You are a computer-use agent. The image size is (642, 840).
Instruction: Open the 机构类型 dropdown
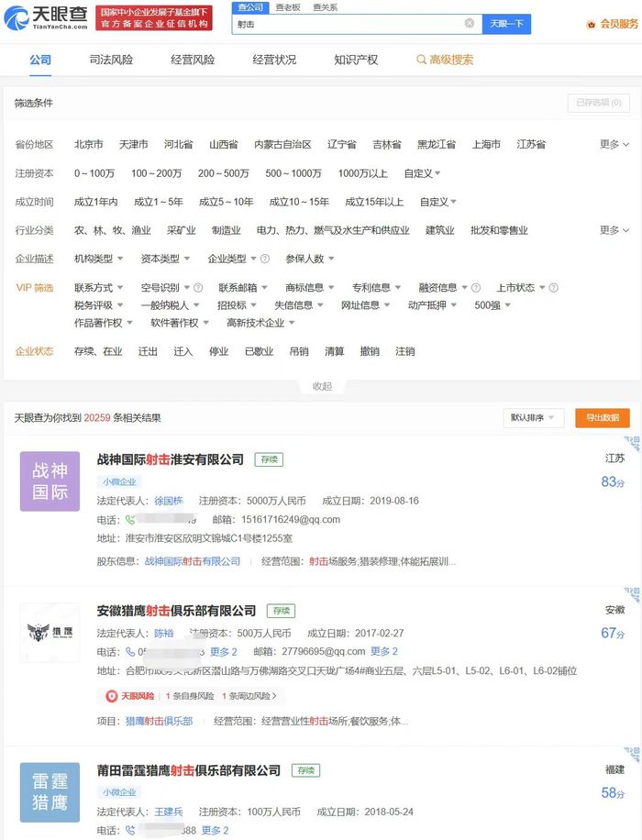[98, 259]
